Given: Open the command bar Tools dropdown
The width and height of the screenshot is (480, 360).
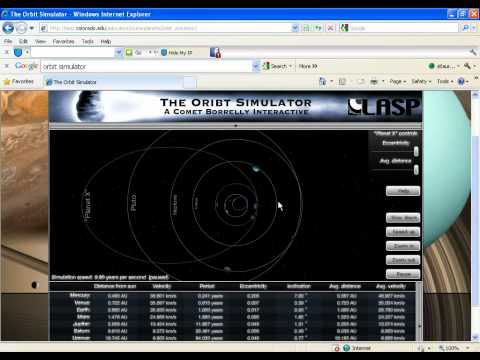Looking at the screenshot, I should [445, 81].
